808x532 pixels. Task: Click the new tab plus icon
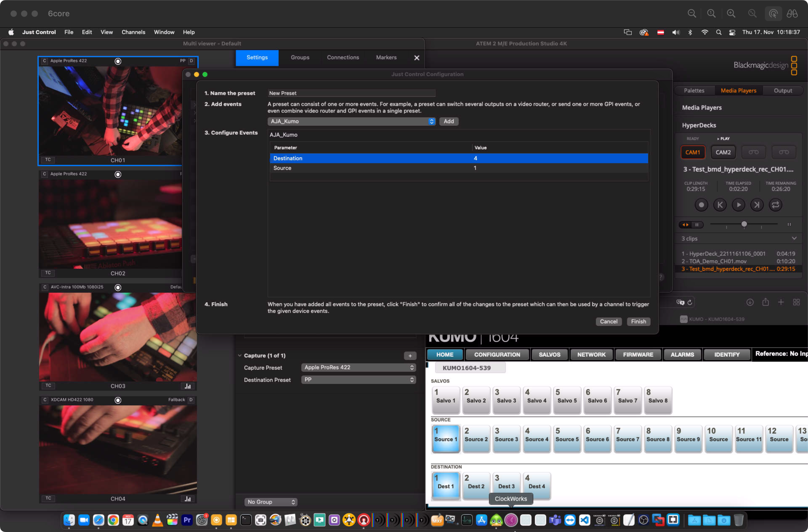(x=781, y=302)
